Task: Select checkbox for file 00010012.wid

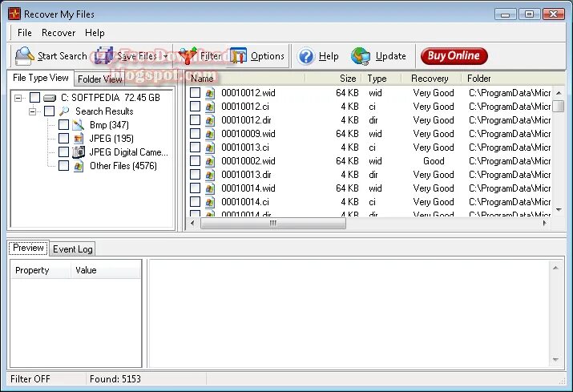Action: tap(196, 92)
